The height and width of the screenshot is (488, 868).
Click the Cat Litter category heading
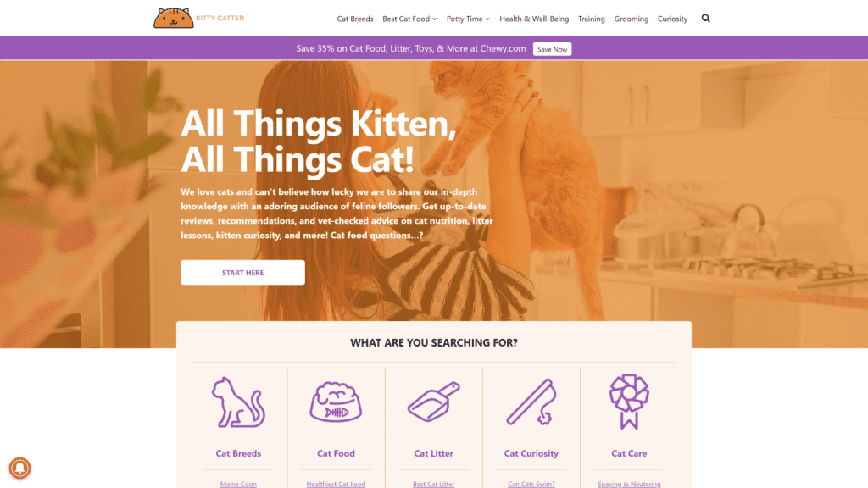click(433, 453)
